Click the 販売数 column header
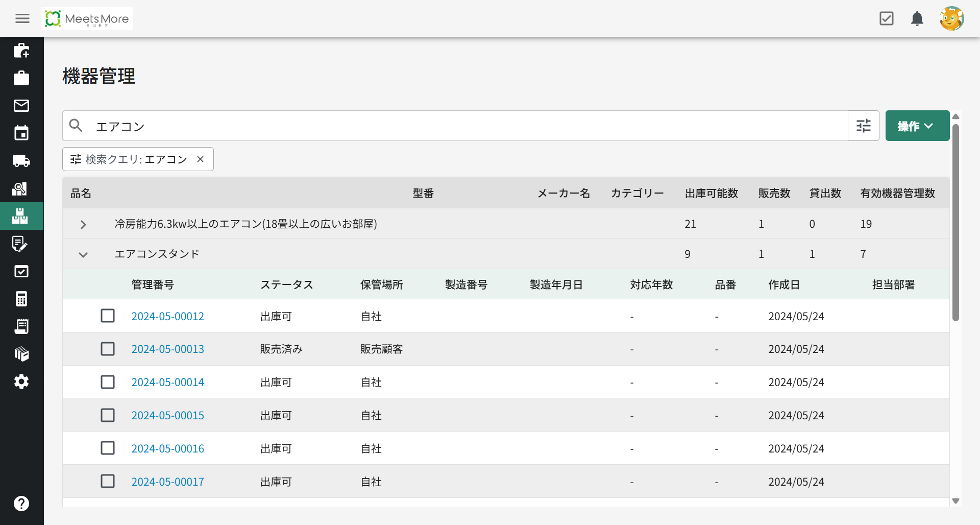The image size is (980, 525). pos(774,193)
